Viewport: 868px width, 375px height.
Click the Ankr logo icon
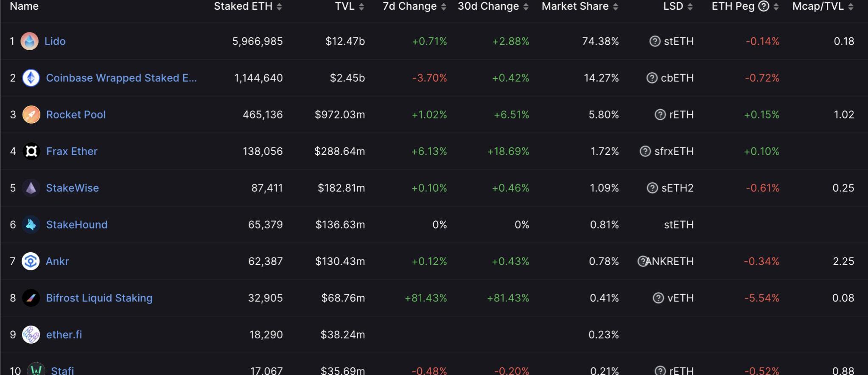click(31, 261)
